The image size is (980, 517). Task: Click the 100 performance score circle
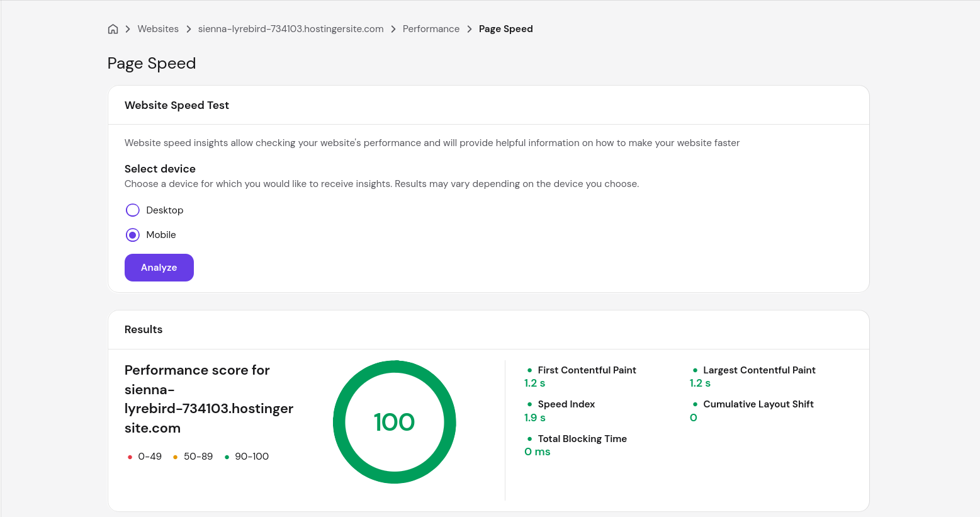tap(395, 422)
